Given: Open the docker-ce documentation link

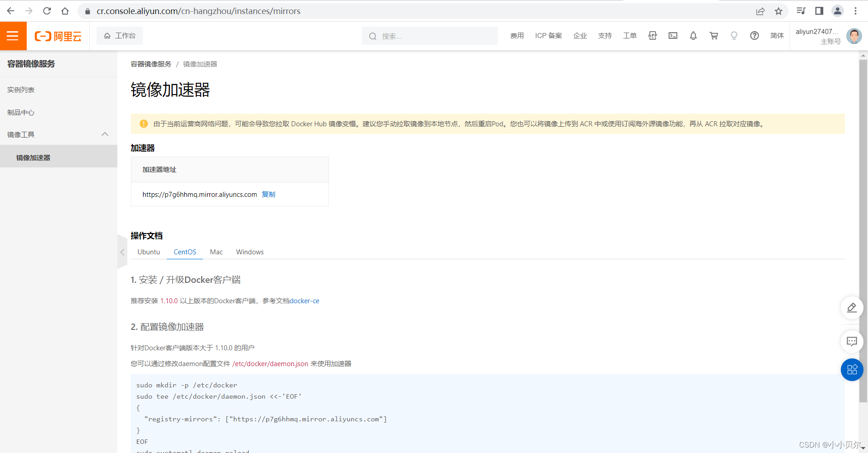Looking at the screenshot, I should (x=304, y=301).
